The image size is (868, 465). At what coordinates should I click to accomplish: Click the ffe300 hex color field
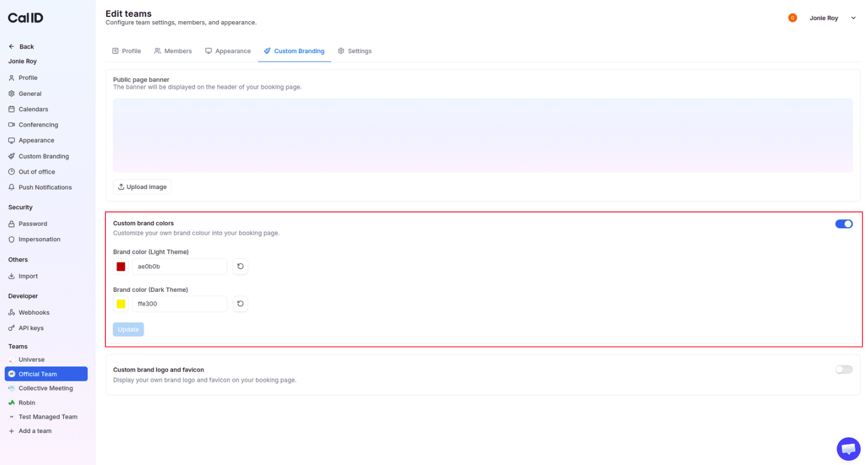180,304
